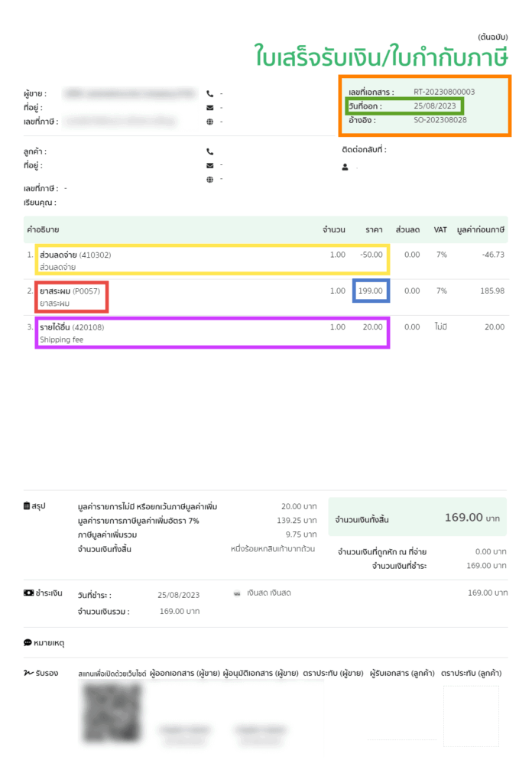Click the signature icon beside รับรอง

click(x=28, y=673)
